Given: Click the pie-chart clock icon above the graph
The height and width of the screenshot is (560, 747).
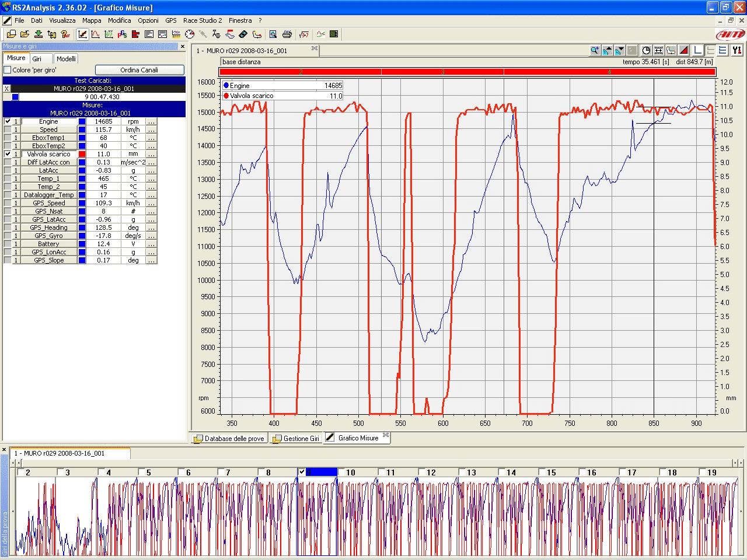Looking at the screenshot, I should pos(646,51).
